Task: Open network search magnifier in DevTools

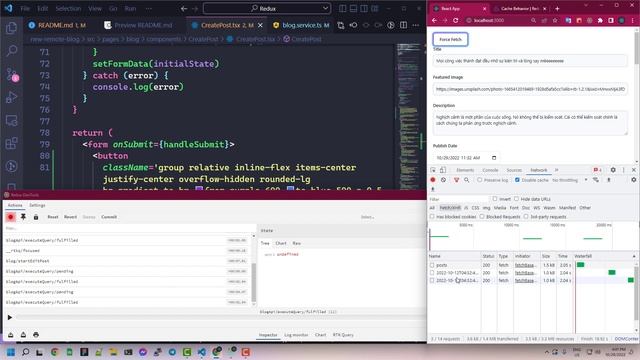Action: click(x=467, y=180)
